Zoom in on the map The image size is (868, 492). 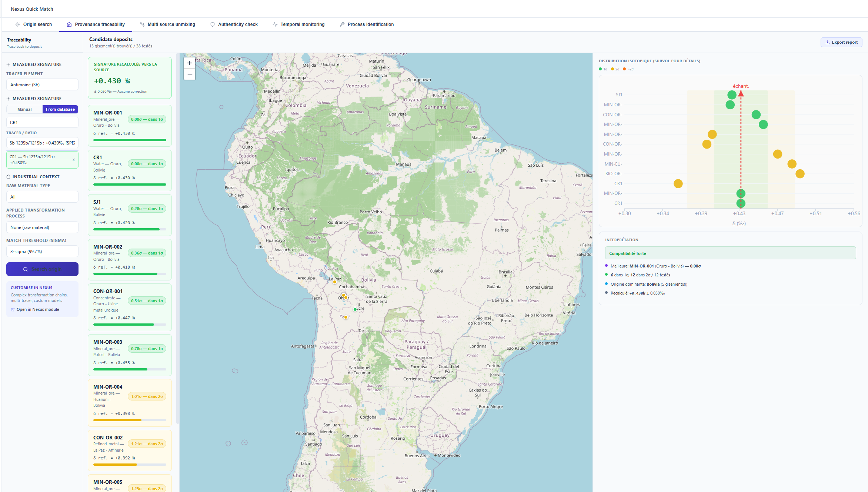(190, 63)
